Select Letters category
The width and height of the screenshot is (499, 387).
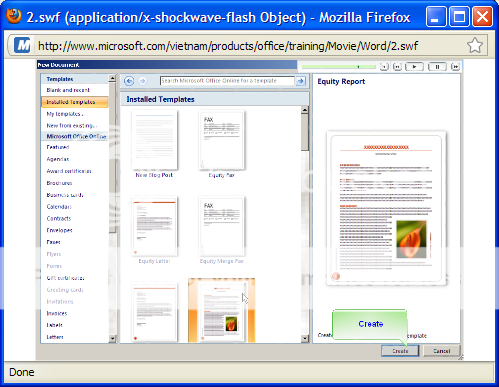coord(55,337)
